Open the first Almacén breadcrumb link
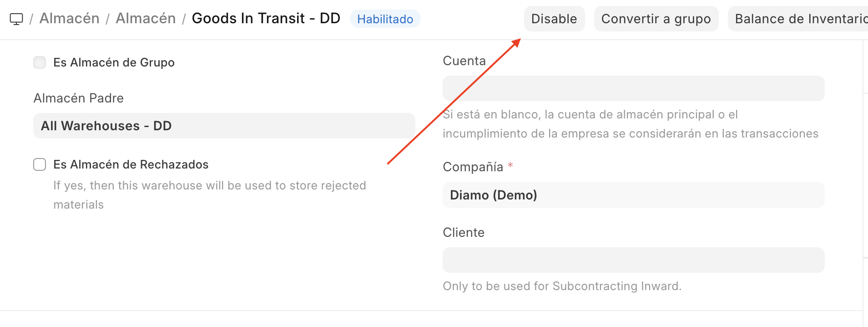Viewport: 868px width, 327px height. 69,19
